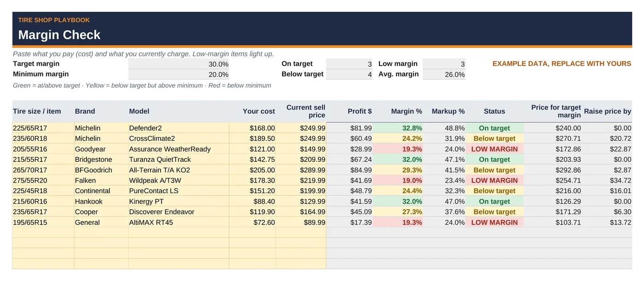Select the Kinergy PT model cell
The image size is (644, 281).
(178, 201)
